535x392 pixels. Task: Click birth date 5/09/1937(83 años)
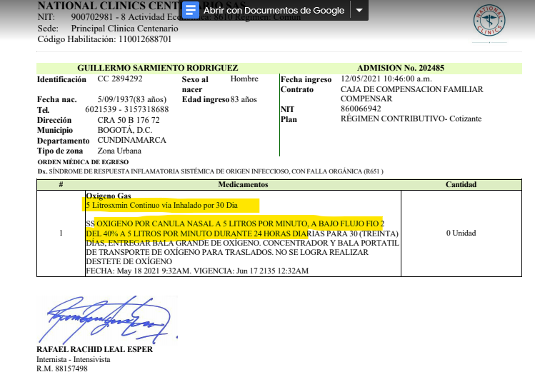(132, 99)
